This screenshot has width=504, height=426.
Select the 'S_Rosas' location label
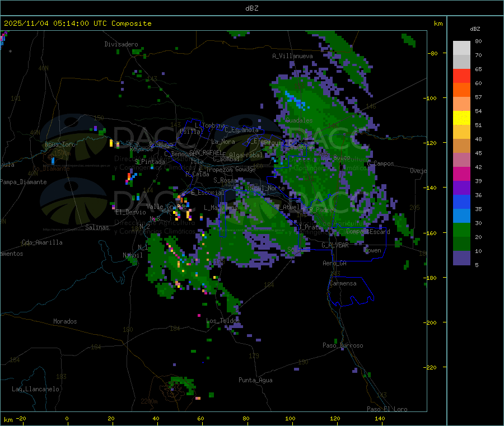tap(225, 180)
